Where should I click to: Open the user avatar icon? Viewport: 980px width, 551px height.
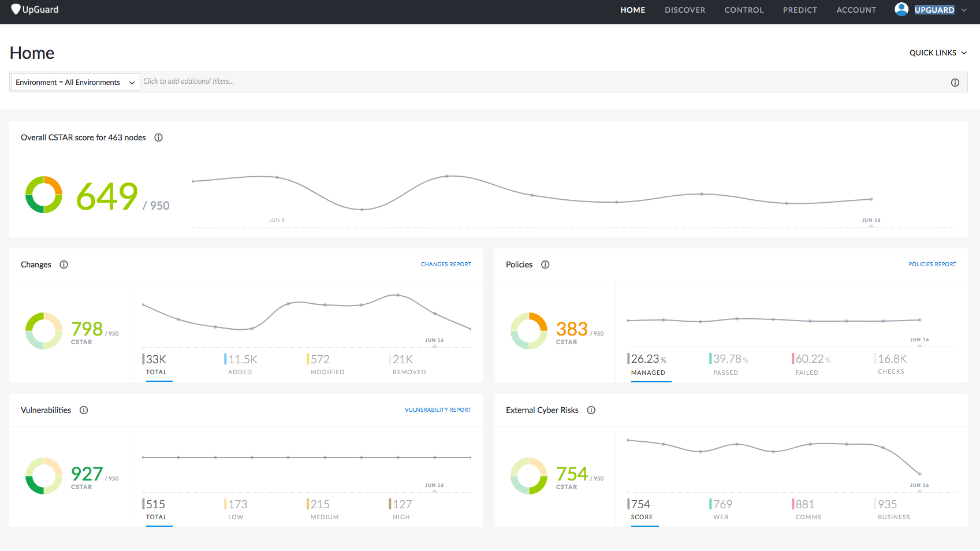(x=901, y=9)
